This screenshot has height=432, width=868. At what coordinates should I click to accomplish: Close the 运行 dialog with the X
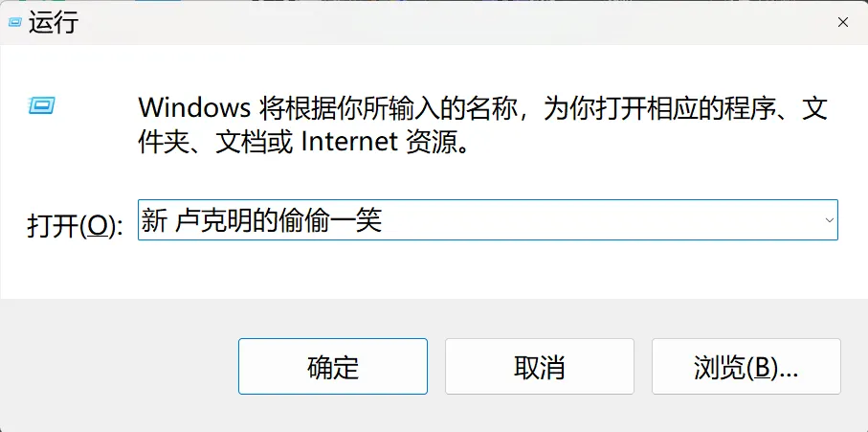(x=842, y=22)
